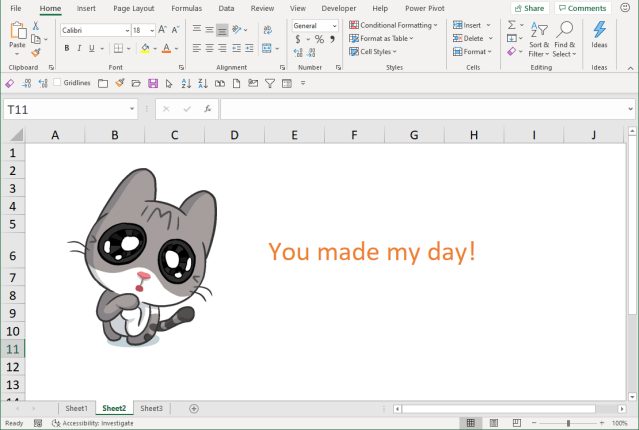Click the Cut scissors icon
639x430 pixels.
36,26
